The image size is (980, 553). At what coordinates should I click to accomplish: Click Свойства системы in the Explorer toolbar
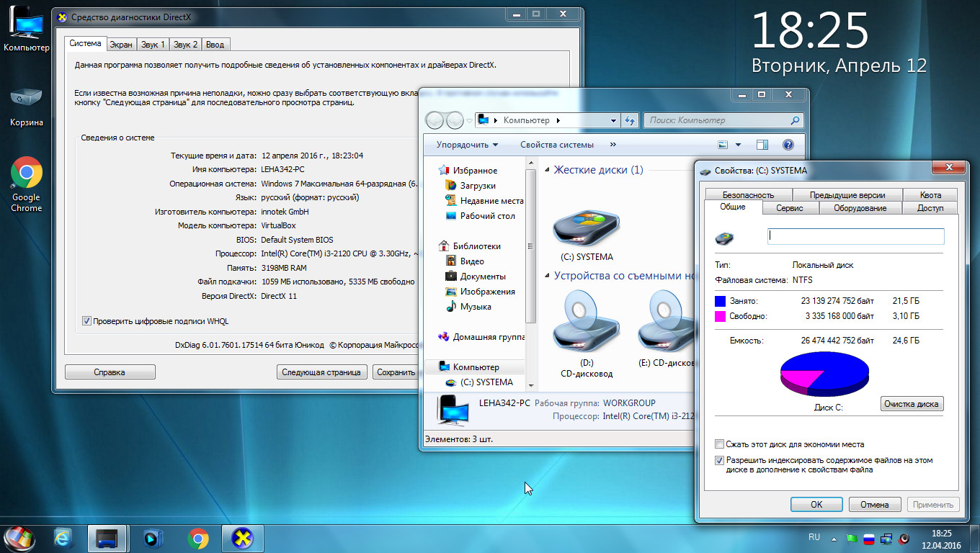(557, 145)
